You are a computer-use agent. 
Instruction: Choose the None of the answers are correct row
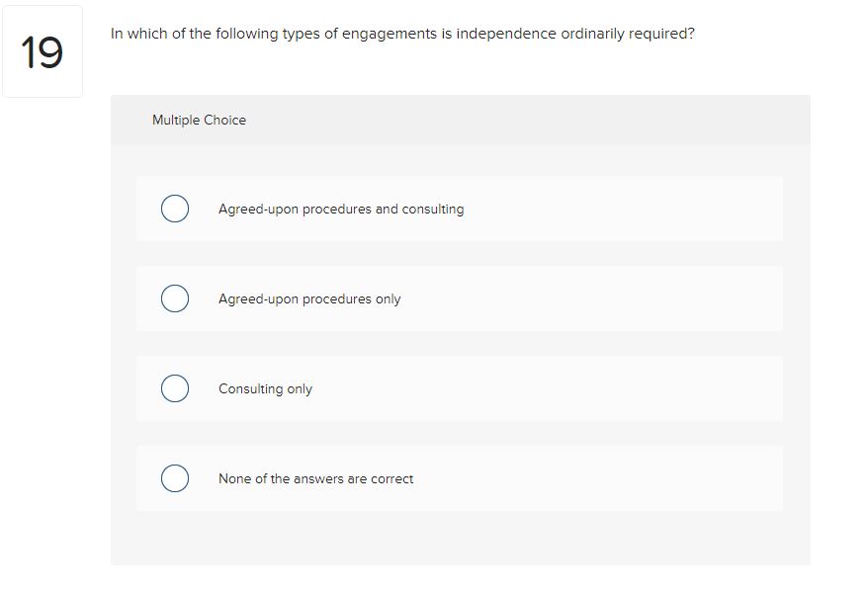460,478
